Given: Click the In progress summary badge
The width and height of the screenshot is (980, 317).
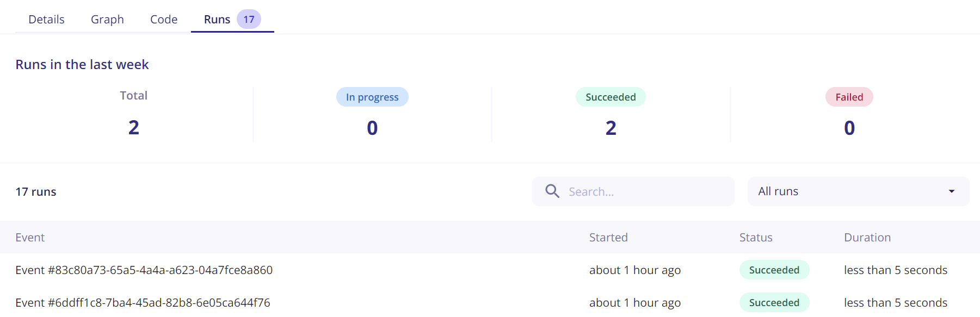Looking at the screenshot, I should [x=372, y=97].
